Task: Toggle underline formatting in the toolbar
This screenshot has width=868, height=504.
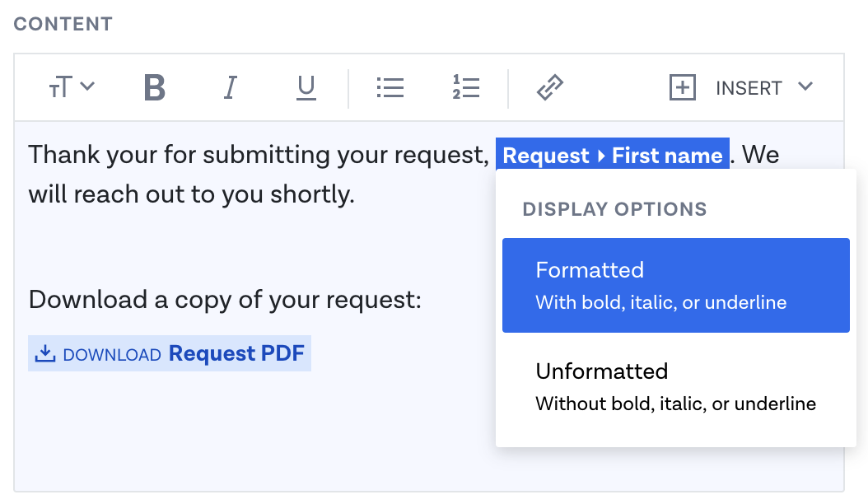Action: click(x=306, y=87)
